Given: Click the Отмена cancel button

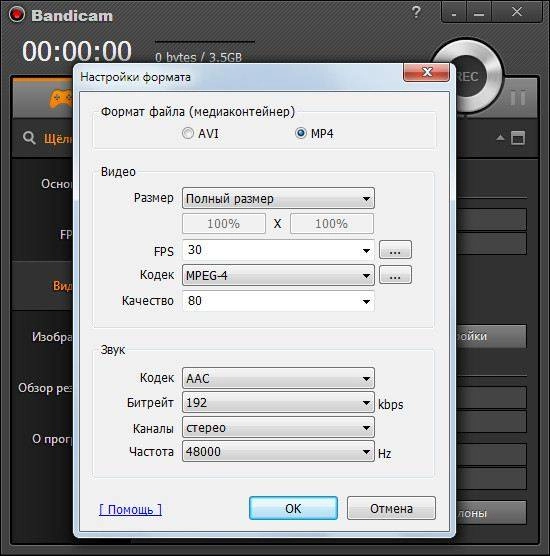Looking at the screenshot, I should (x=391, y=508).
